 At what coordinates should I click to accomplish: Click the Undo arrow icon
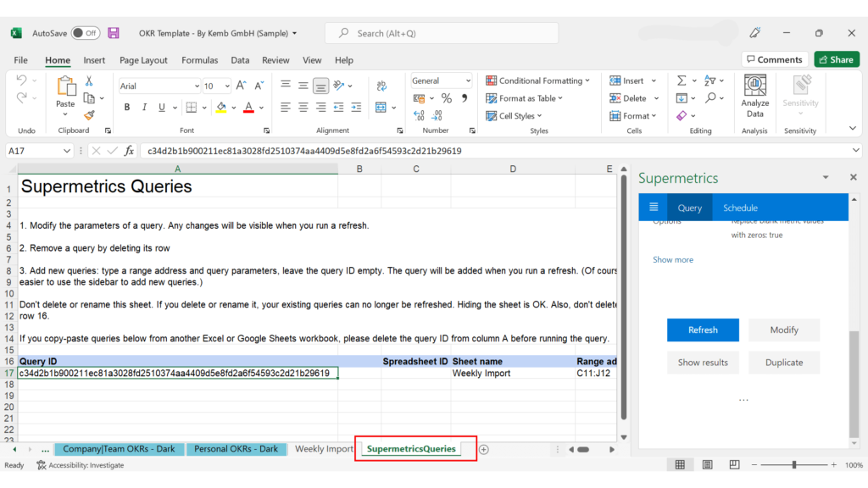(x=21, y=80)
